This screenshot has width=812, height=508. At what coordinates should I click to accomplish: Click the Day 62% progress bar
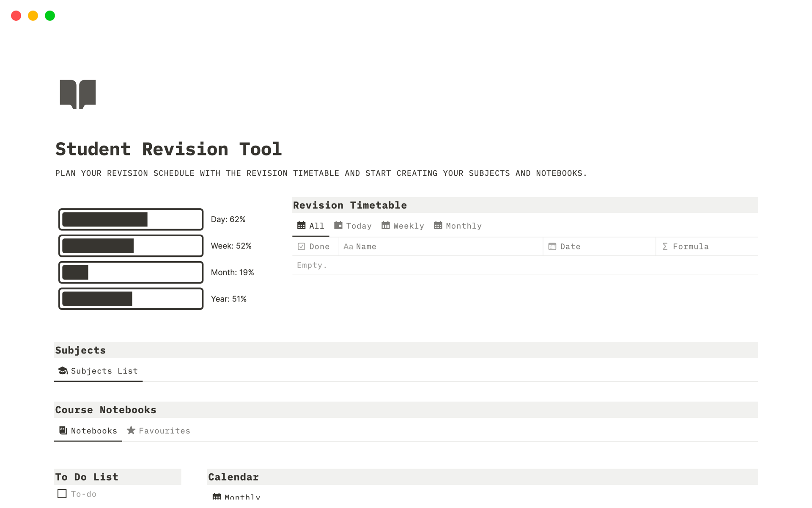(x=131, y=219)
